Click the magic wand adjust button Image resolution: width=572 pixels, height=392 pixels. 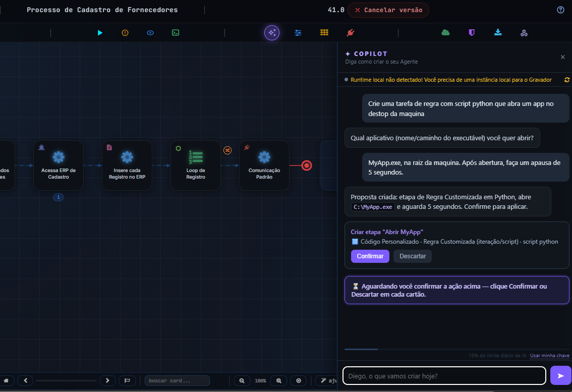(327, 380)
